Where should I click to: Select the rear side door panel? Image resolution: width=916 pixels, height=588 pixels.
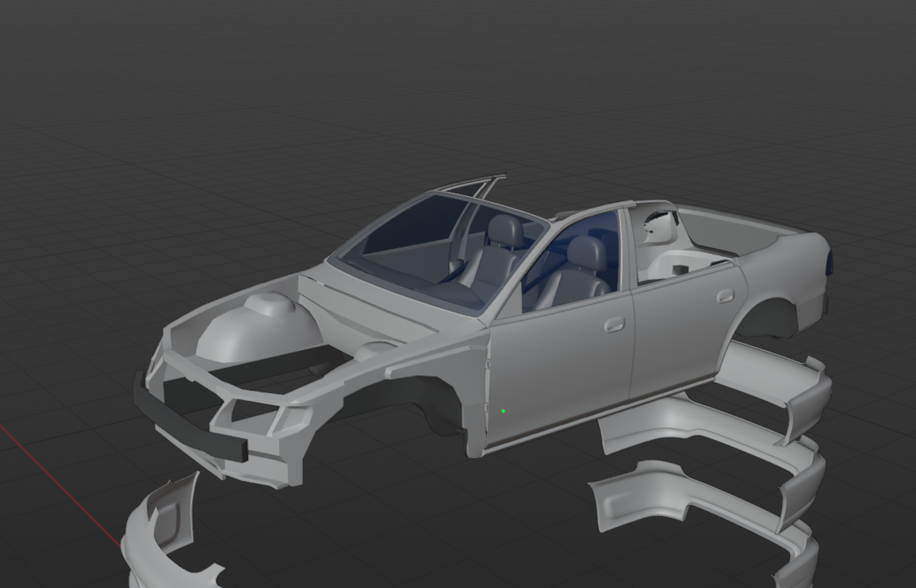[x=684, y=333]
